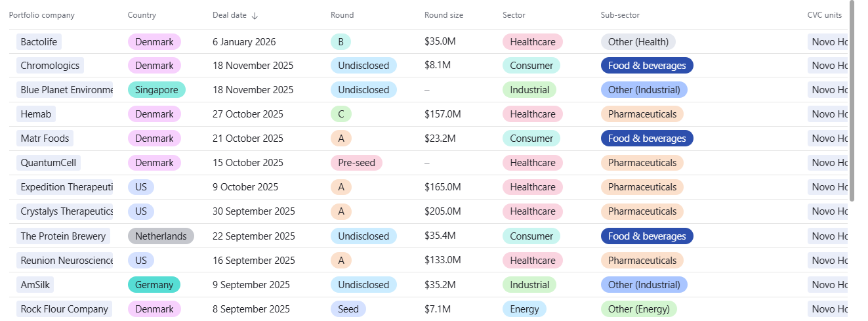
Task: Open the Chromologics portfolio company entry
Action: click(50, 66)
